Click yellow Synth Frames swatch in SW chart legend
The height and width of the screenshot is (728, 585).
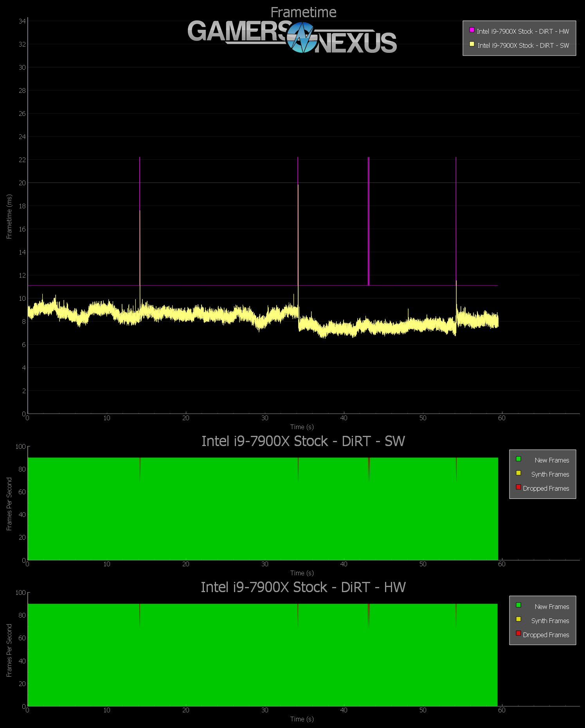[x=518, y=473]
